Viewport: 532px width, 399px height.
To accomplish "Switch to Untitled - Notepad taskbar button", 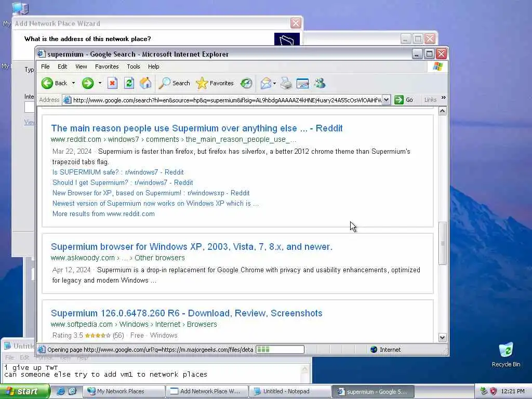I will pyautogui.click(x=290, y=391).
